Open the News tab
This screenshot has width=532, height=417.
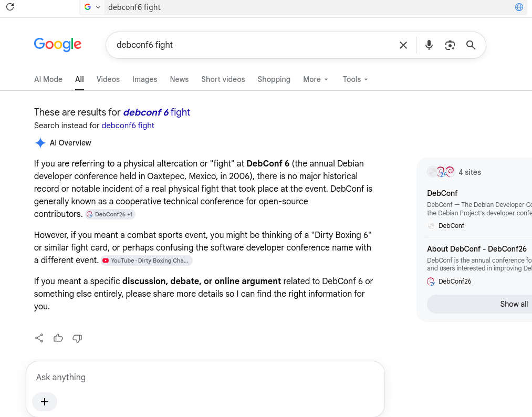pyautogui.click(x=179, y=79)
